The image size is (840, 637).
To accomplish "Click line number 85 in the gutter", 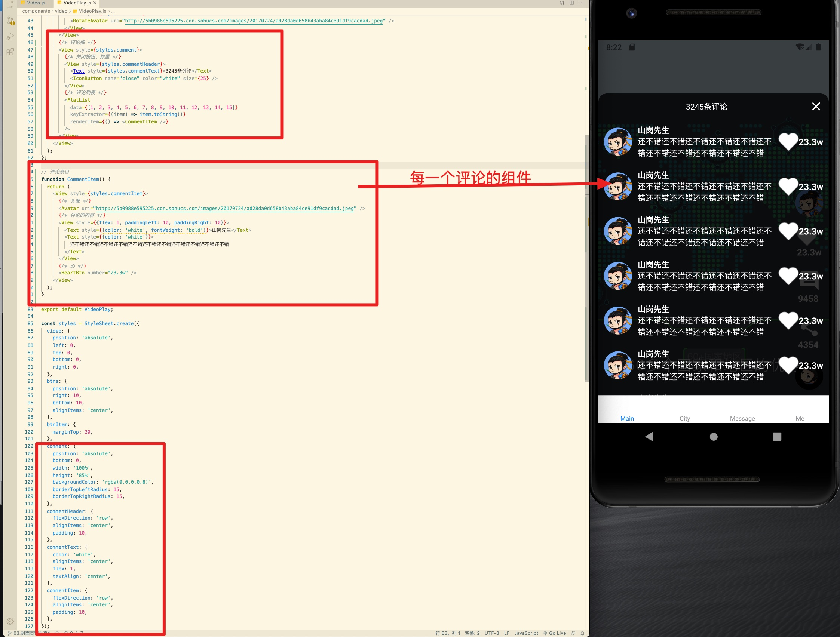I will pyautogui.click(x=30, y=323).
